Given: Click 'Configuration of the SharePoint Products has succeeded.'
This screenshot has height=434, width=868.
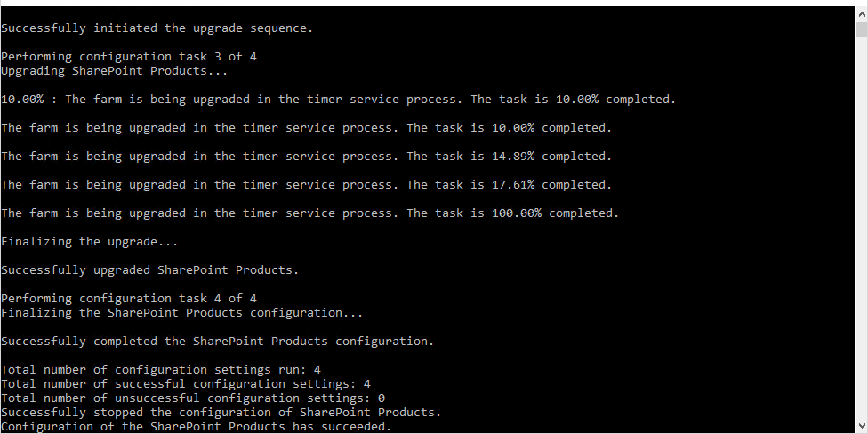Looking at the screenshot, I should pyautogui.click(x=197, y=427).
